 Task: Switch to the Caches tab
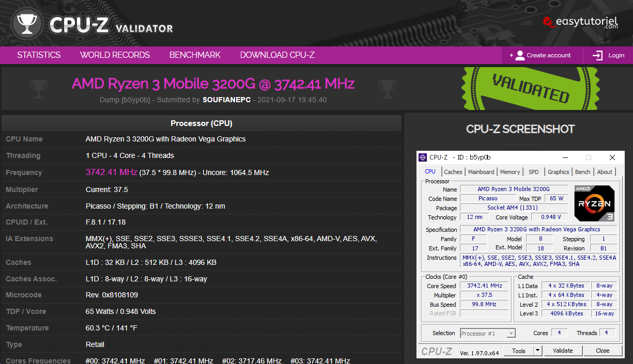coord(453,172)
